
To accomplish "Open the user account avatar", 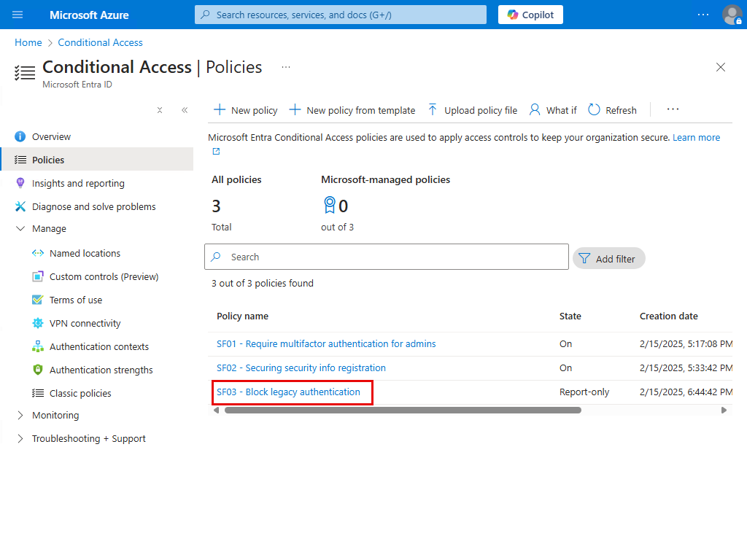I will tap(732, 15).
